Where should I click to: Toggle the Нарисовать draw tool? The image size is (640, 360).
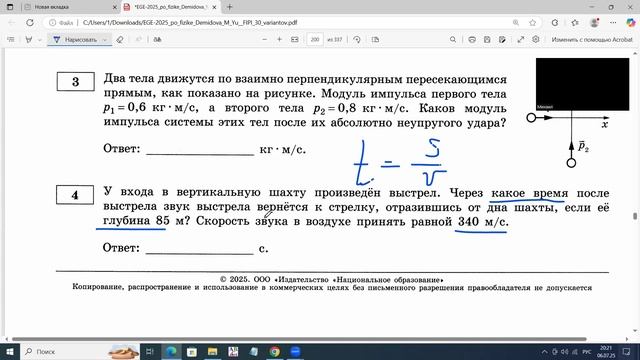(75, 40)
